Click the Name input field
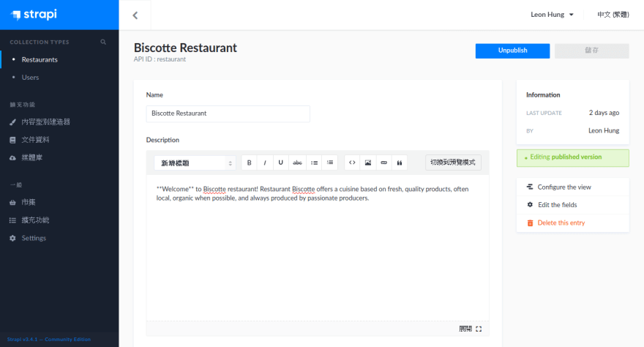This screenshot has height=347, width=644. pos(228,113)
